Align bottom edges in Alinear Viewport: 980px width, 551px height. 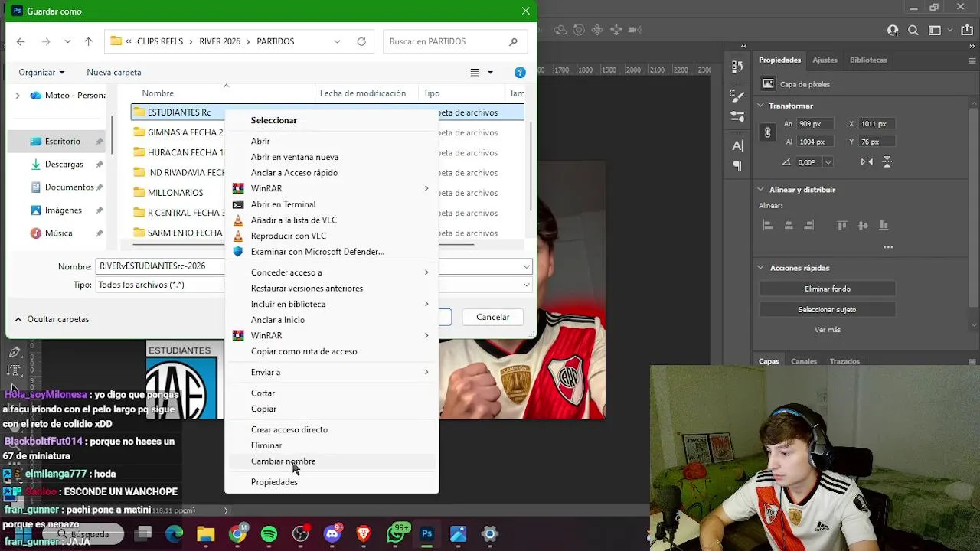tap(884, 226)
